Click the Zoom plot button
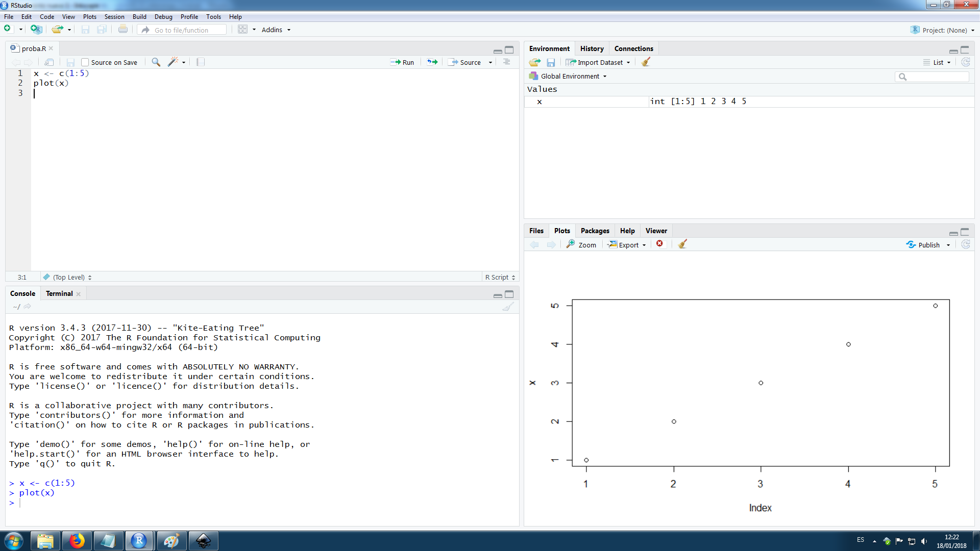The image size is (980, 551). coord(581,245)
